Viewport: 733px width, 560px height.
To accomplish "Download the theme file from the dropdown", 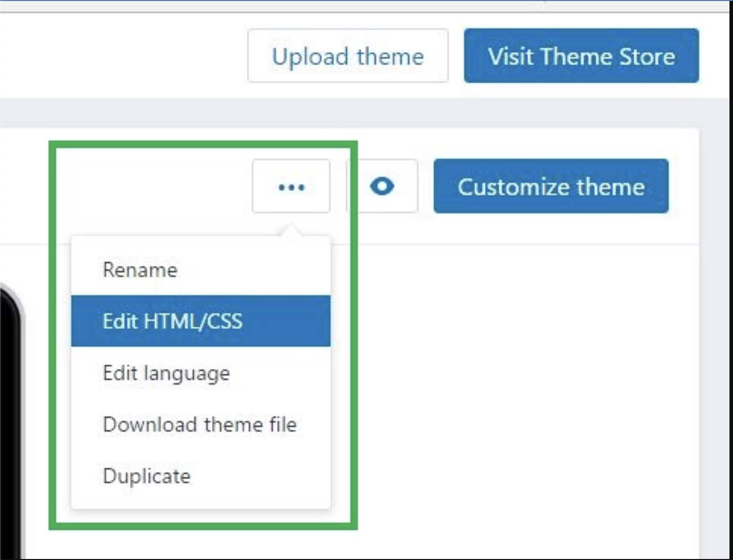I will [200, 425].
